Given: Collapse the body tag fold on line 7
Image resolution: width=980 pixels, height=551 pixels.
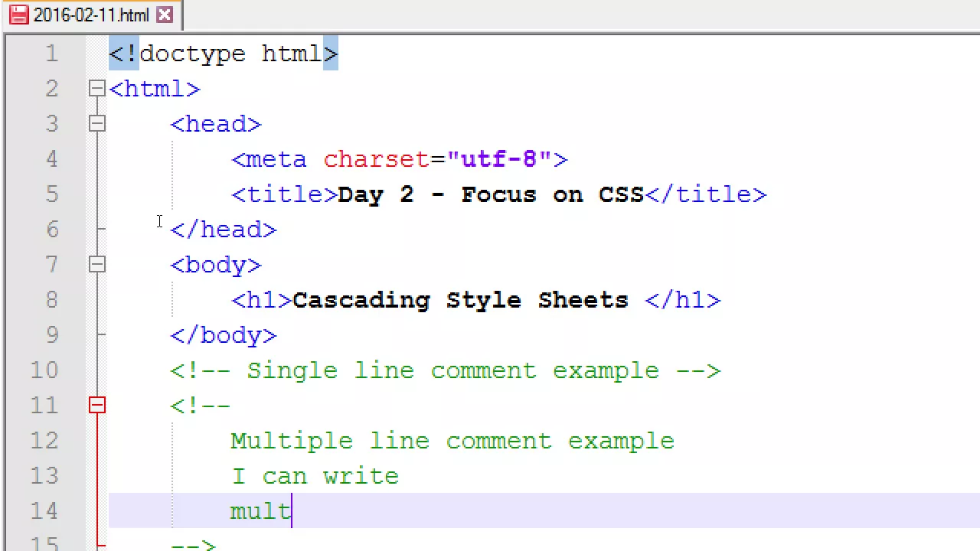Looking at the screenshot, I should 96,265.
